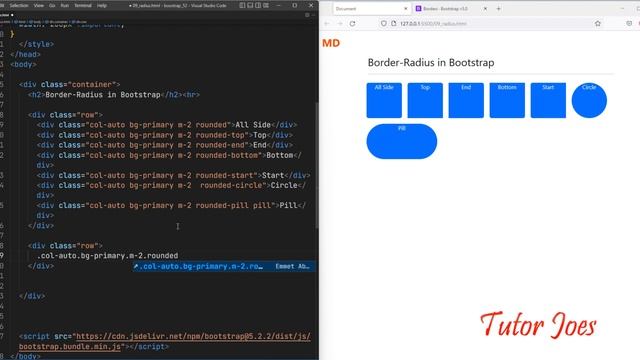Open the Help menu in VS Code
The width and height of the screenshot is (640, 360).
(102, 5)
